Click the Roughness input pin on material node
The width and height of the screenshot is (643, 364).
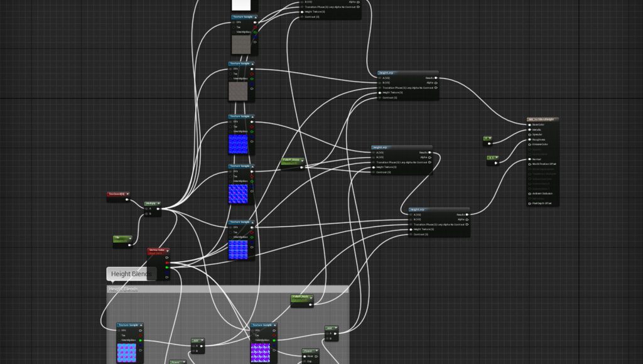click(528, 139)
